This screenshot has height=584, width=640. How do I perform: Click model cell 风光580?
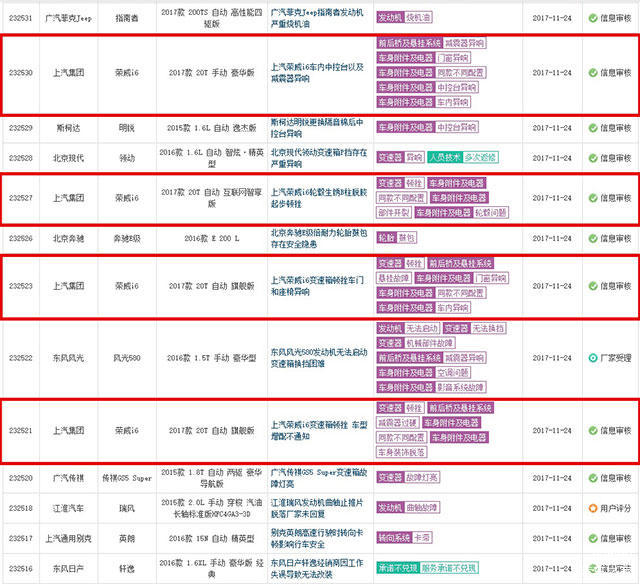[127, 358]
